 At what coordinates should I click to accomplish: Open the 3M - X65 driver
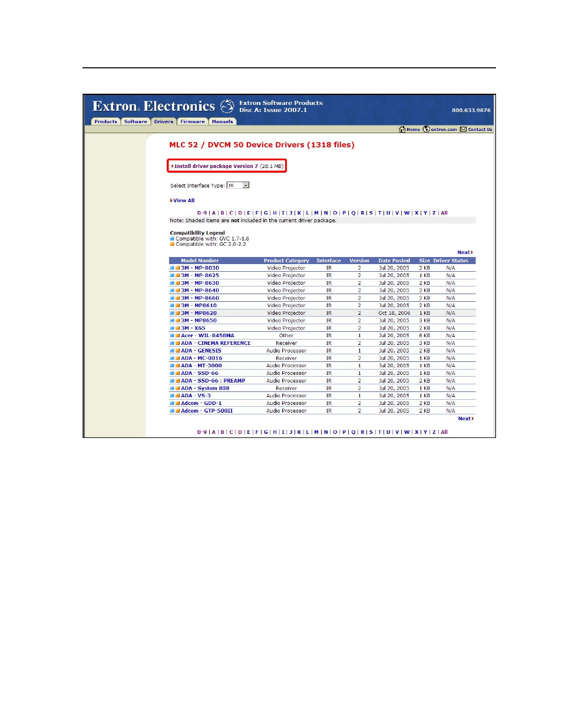point(193,328)
